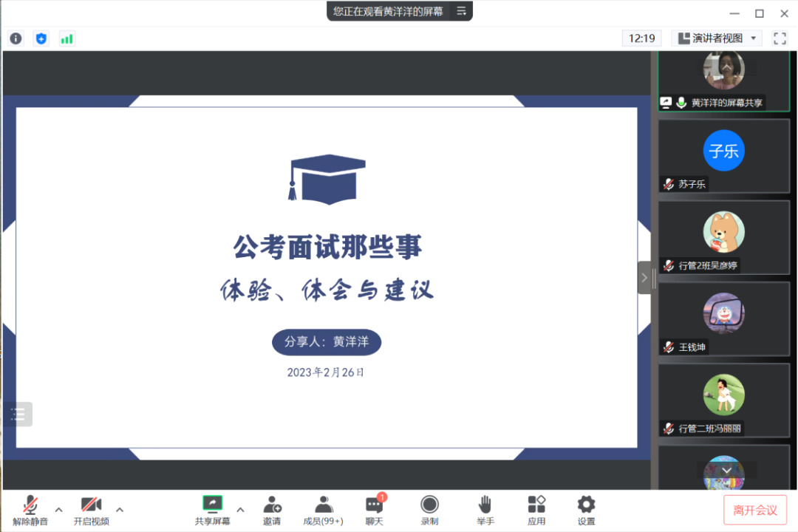This screenshot has height=532, width=798.
Task: Start 录制 recording
Action: [429, 510]
